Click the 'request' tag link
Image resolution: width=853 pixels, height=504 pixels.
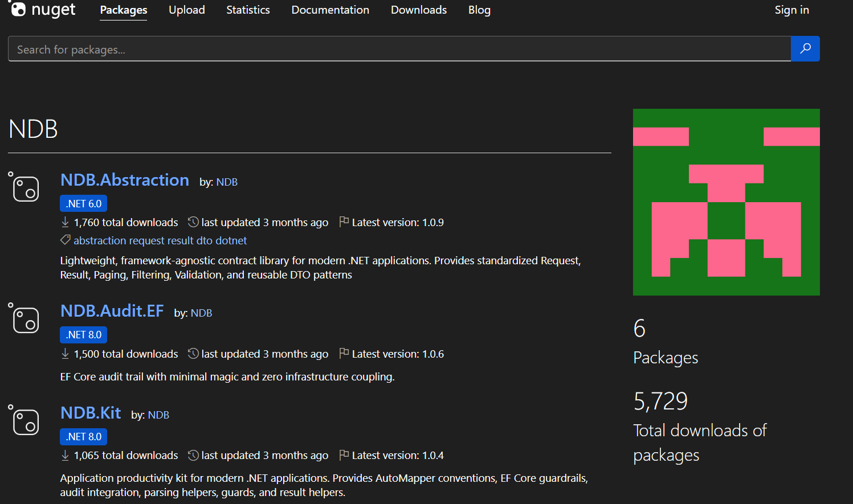coord(146,240)
